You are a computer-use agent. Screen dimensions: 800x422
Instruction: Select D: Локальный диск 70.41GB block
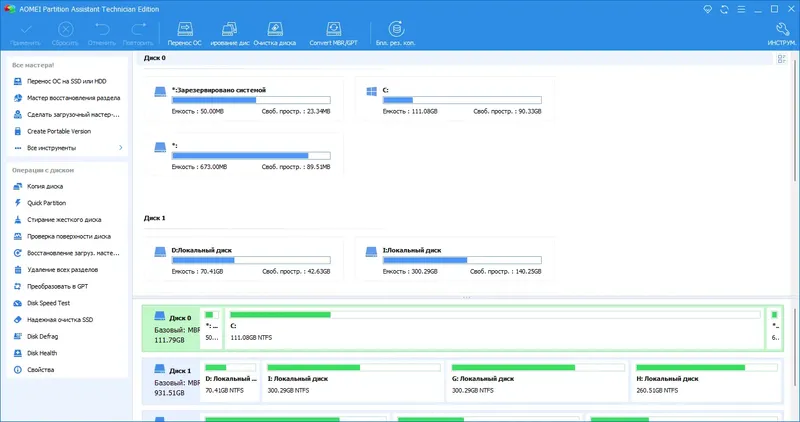coord(230,381)
